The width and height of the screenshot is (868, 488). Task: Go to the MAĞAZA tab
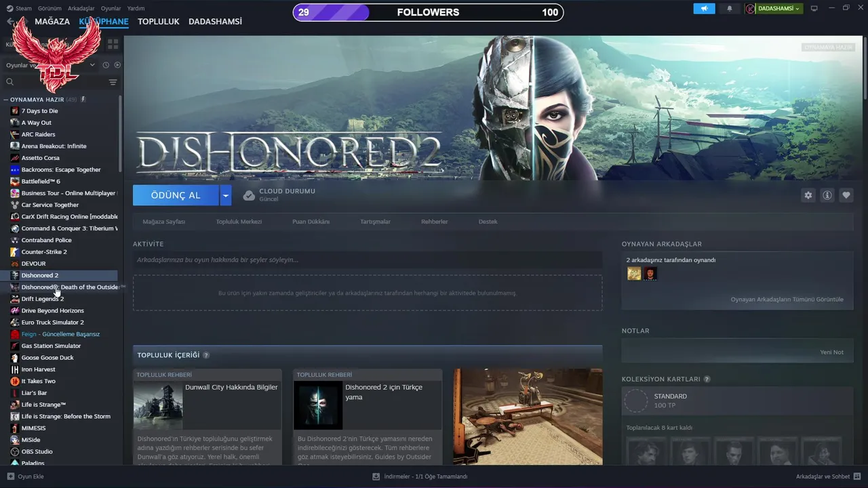click(52, 22)
